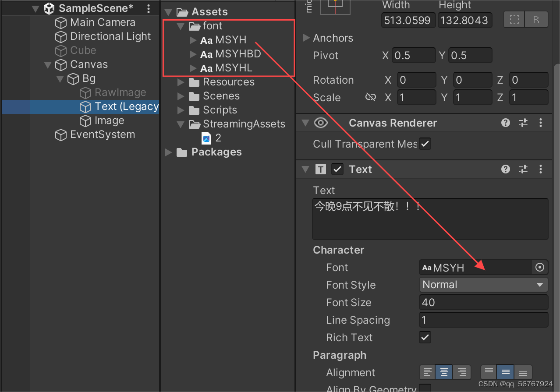This screenshot has height=392, width=560.
Task: Open the Font Style dropdown
Action: pyautogui.click(x=483, y=285)
